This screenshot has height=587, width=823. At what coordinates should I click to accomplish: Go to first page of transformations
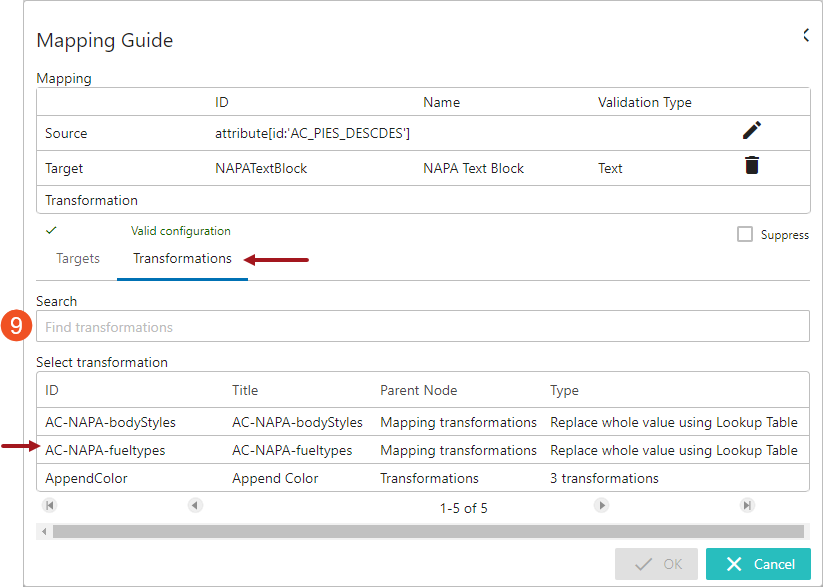tap(50, 506)
